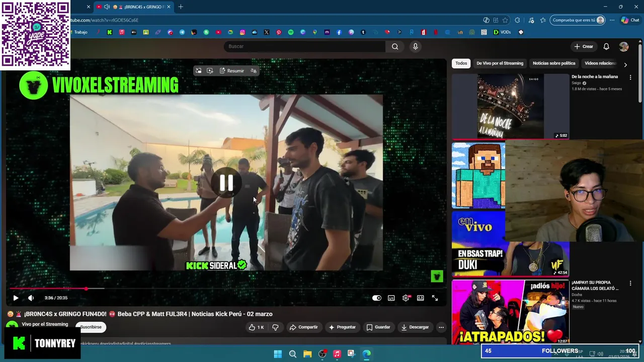Image resolution: width=644 pixels, height=362 pixels.
Task: Open the Telegram bookmark icon
Action: pos(182,32)
